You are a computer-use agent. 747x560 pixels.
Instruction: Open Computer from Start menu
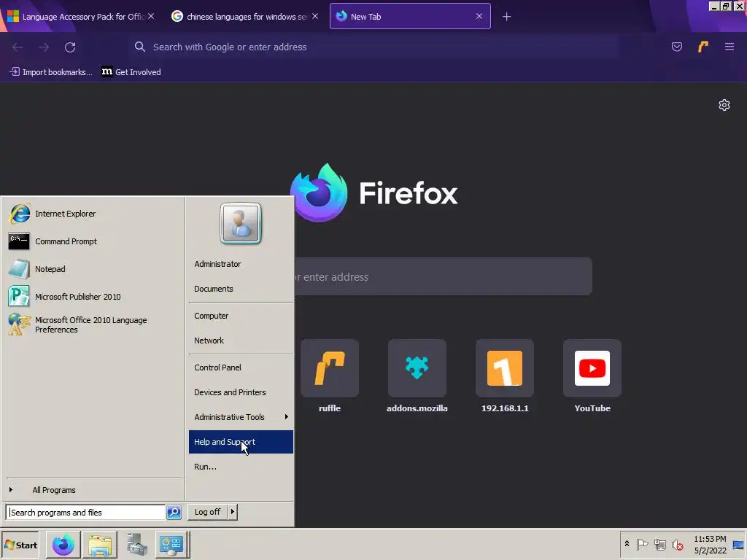tap(241, 316)
